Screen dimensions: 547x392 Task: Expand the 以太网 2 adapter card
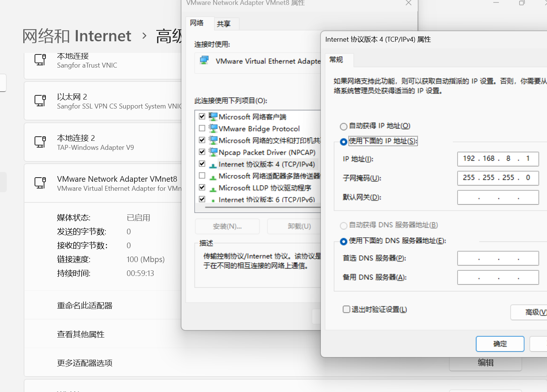103,101
